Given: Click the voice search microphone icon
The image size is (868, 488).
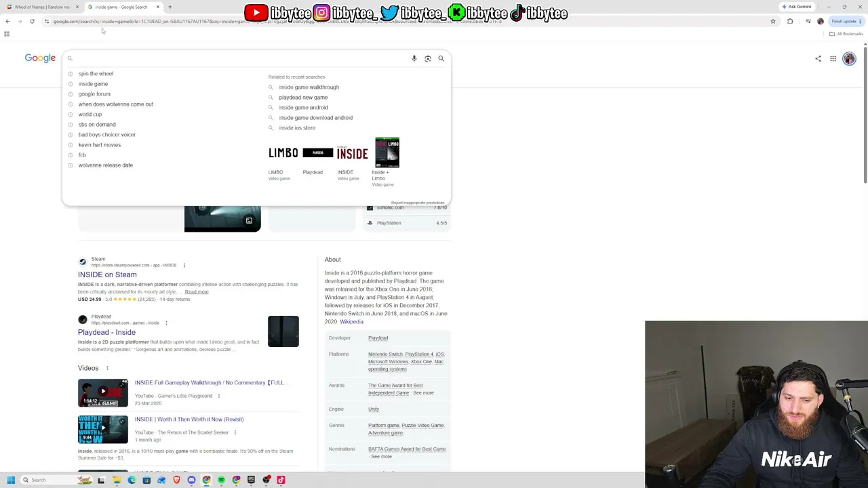Looking at the screenshot, I should pyautogui.click(x=414, y=58).
